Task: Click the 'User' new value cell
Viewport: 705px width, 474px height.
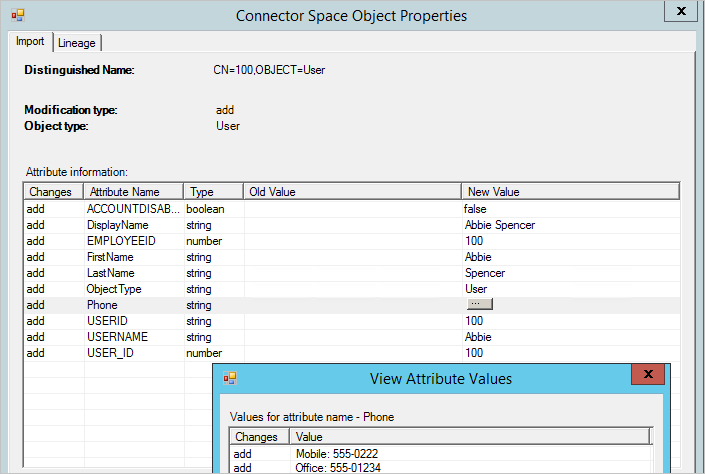Action: coord(476,289)
